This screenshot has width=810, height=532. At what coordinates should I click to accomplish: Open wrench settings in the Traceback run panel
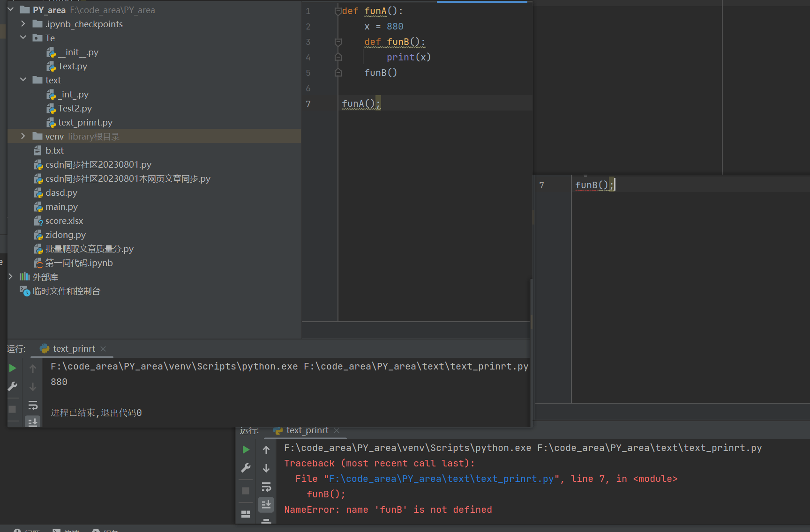(246, 468)
